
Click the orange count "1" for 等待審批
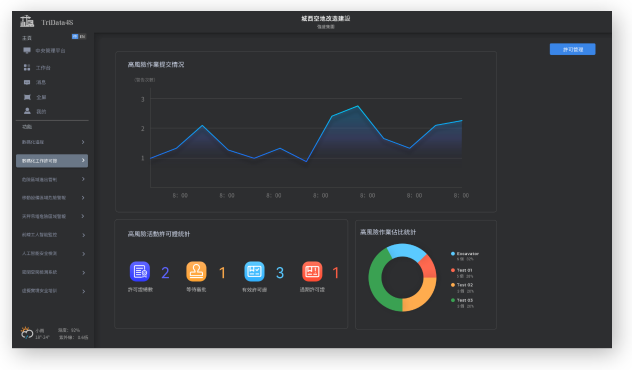pos(222,273)
